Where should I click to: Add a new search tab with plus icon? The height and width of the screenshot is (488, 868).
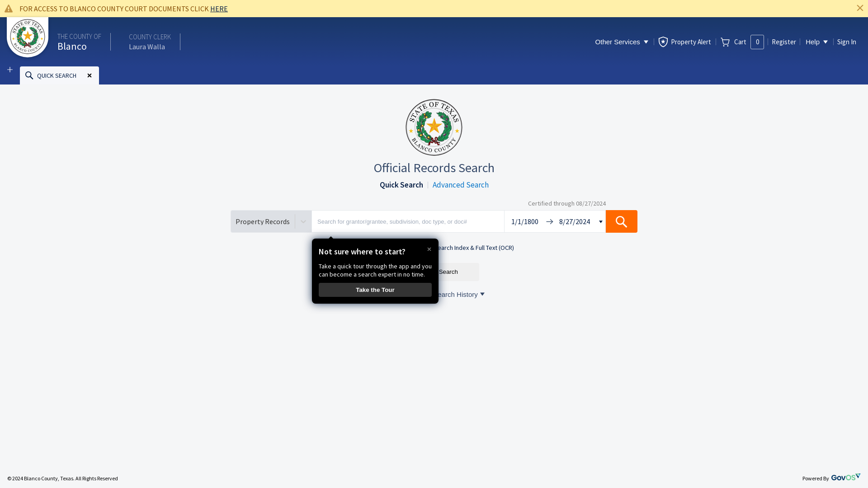click(10, 70)
